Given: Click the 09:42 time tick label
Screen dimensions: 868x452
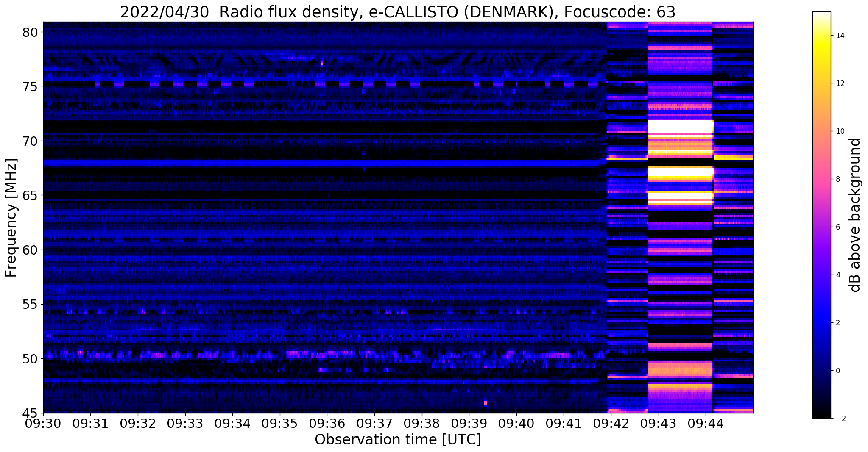Looking at the screenshot, I should click(x=611, y=423).
